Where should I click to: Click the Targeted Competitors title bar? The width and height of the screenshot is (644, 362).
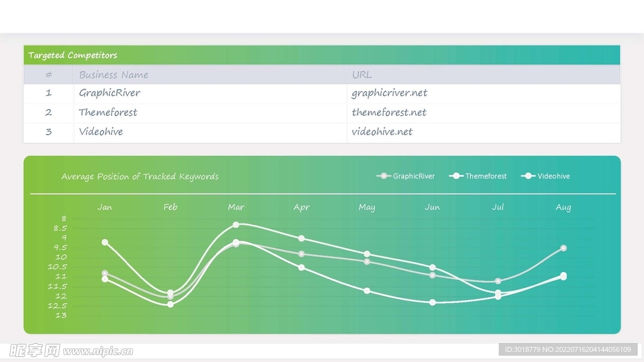click(x=321, y=55)
